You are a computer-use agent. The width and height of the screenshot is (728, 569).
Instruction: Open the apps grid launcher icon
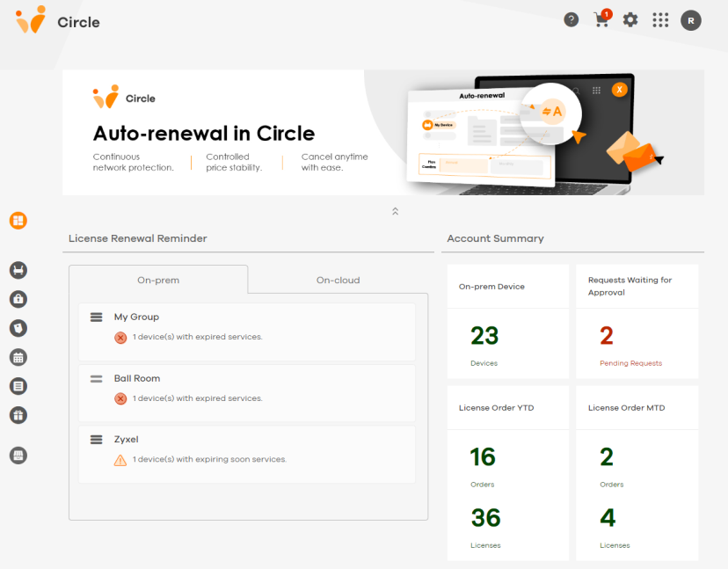click(x=660, y=20)
